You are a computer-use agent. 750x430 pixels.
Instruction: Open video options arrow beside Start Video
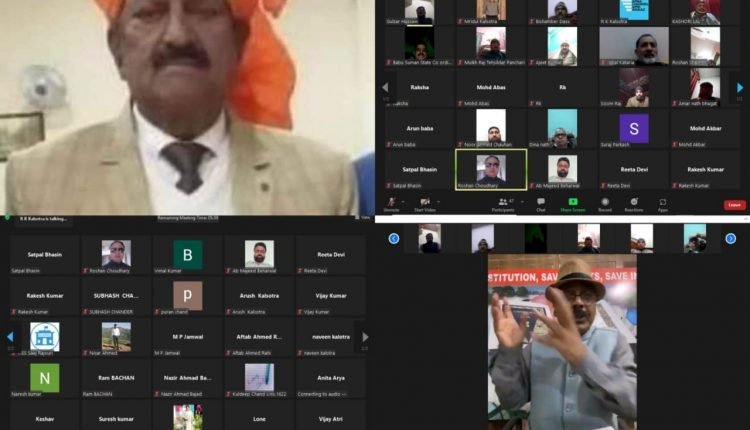coord(438,202)
